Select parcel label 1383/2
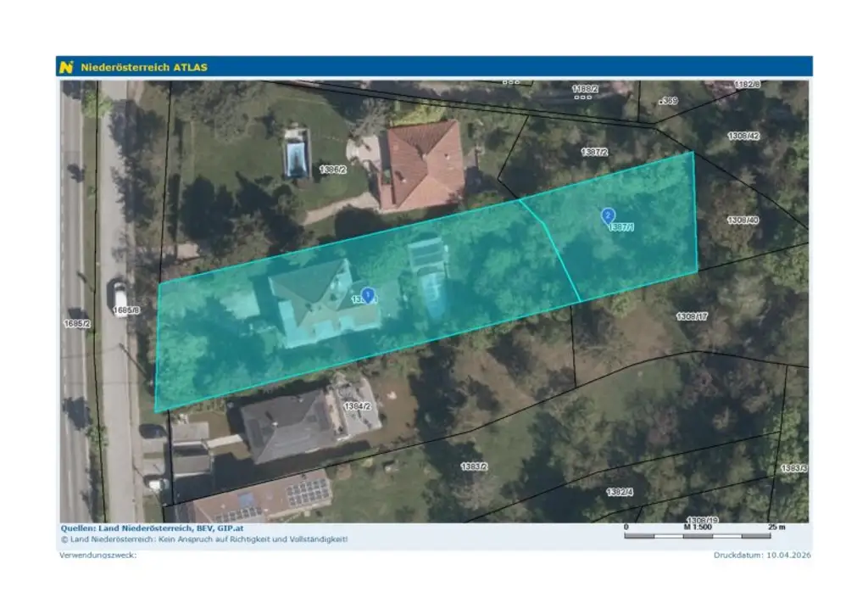868x614 pixels. click(x=474, y=466)
